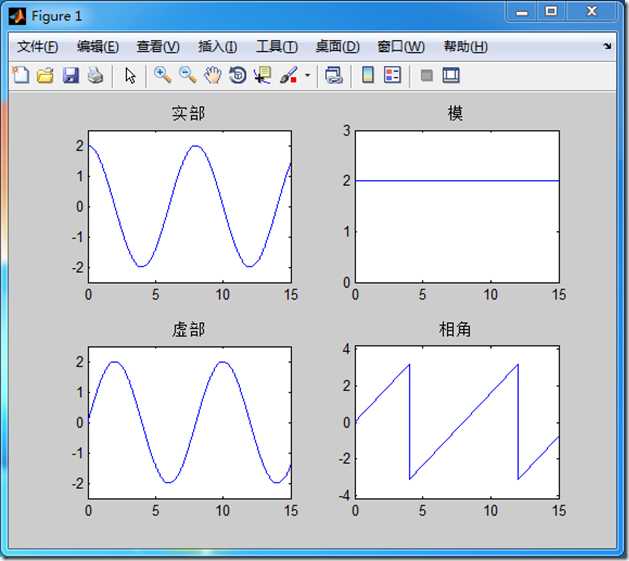This screenshot has height=561, width=629.
Task: Select the Pan hand tool
Action: pyautogui.click(x=213, y=75)
